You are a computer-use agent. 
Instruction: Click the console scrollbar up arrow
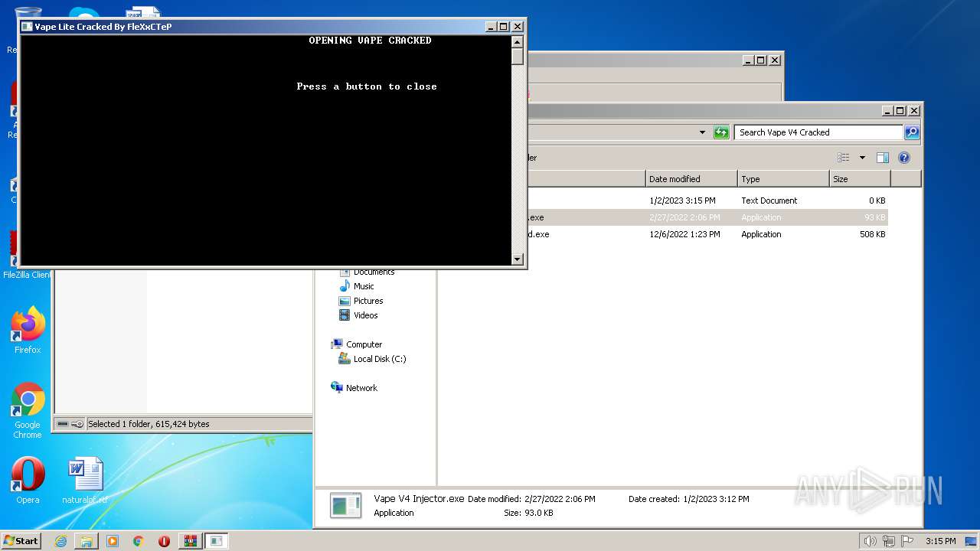click(x=518, y=42)
